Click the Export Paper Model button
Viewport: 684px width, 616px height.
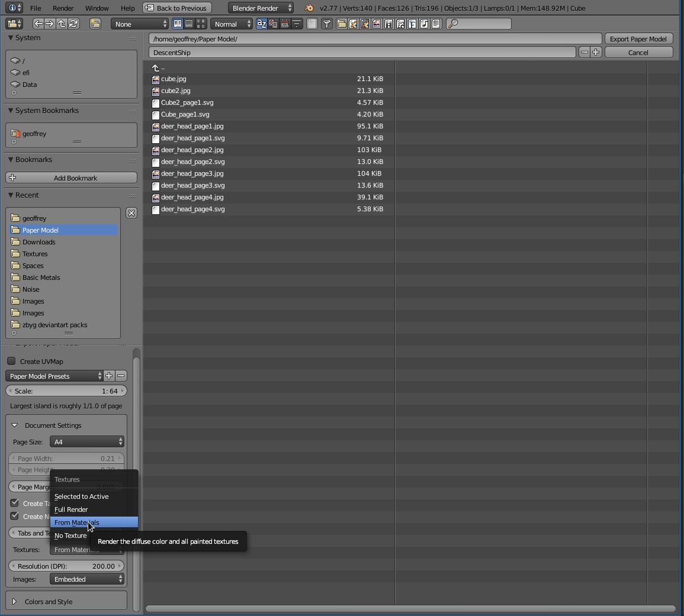(639, 38)
